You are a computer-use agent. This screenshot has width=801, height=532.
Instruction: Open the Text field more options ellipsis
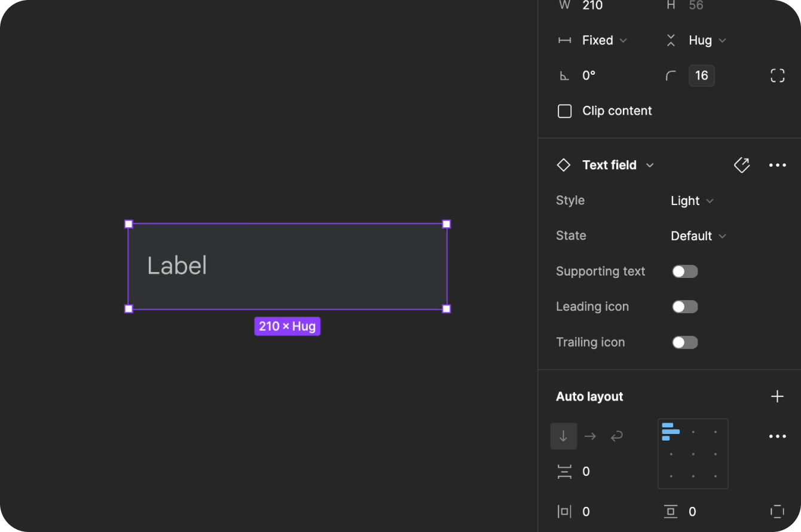point(777,165)
